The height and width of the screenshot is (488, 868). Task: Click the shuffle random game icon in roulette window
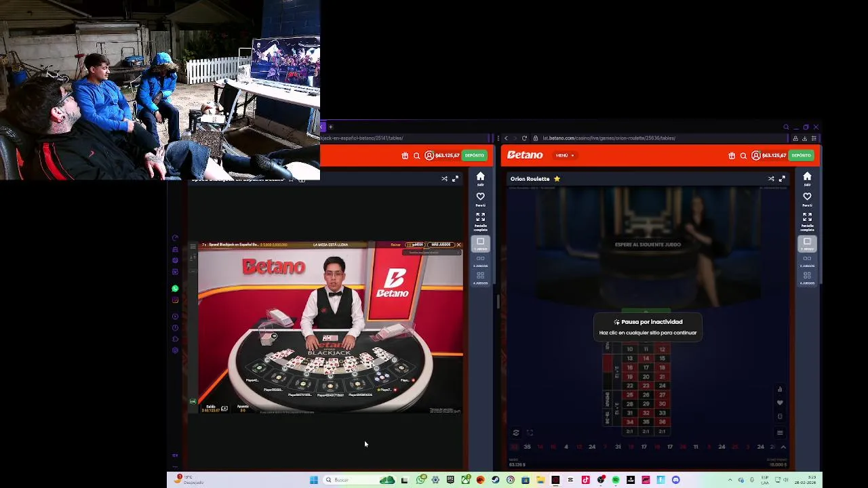771,179
